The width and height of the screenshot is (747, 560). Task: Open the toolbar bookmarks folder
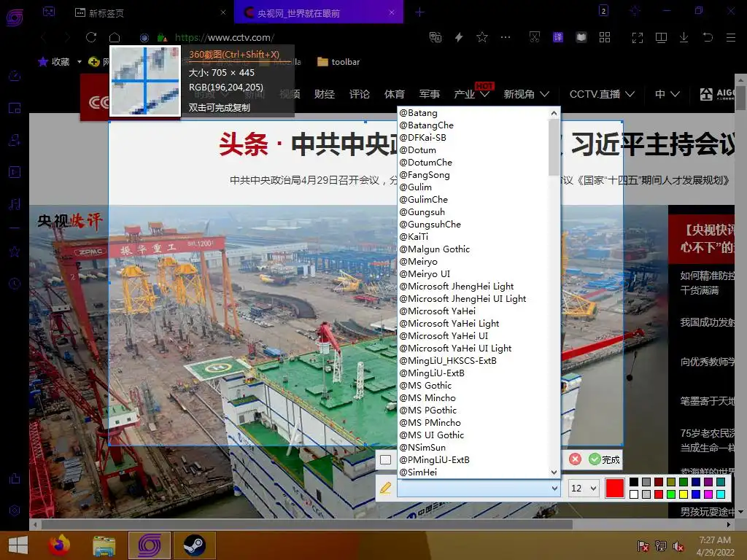(x=338, y=62)
